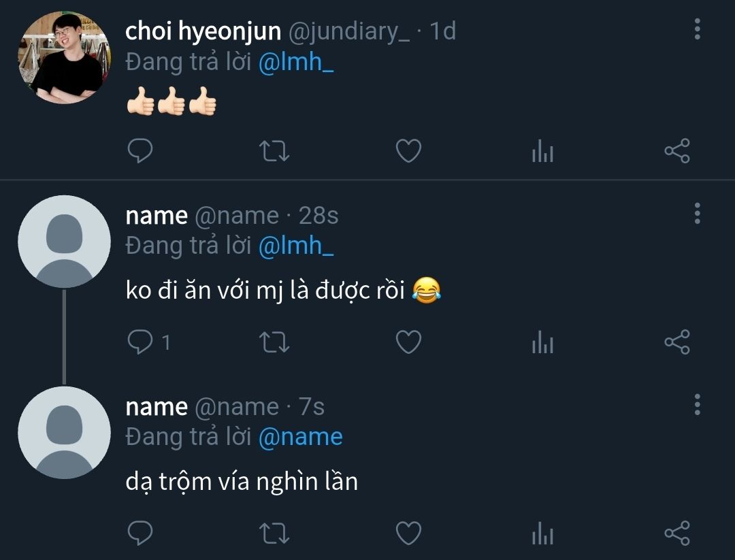This screenshot has width=735, height=560.
Task: Open more options on the 28s tweet
Action: pos(697,214)
